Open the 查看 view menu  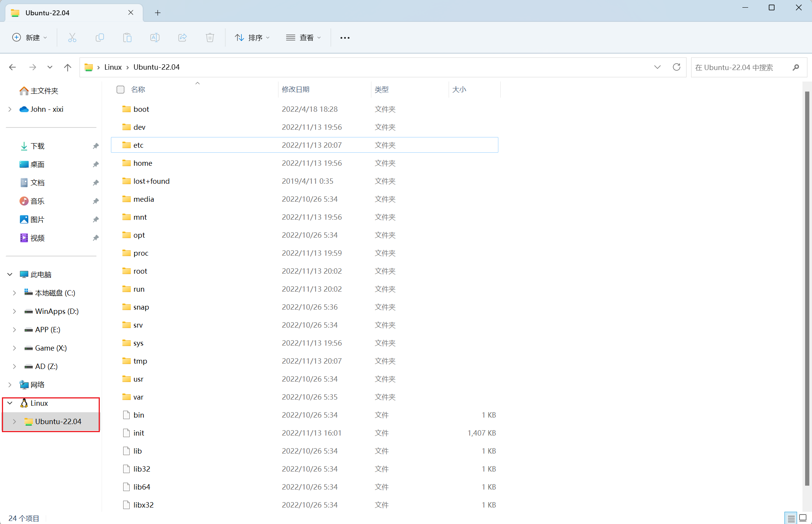[303, 38]
